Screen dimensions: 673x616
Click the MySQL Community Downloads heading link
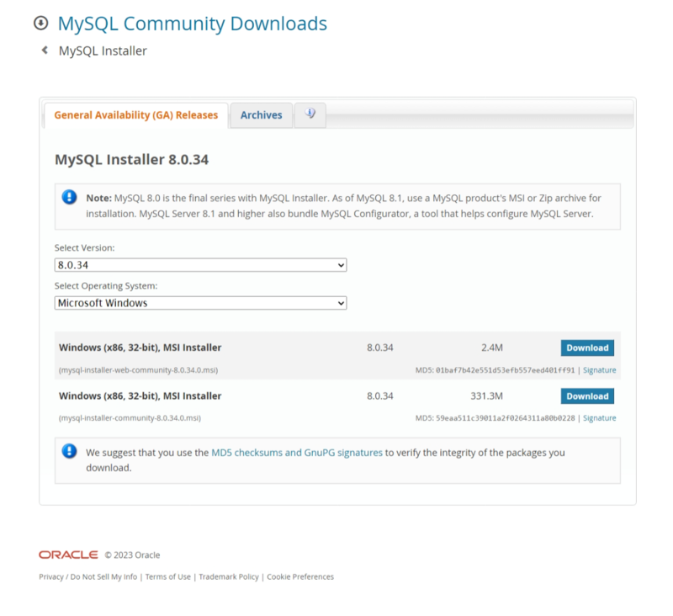tap(193, 24)
